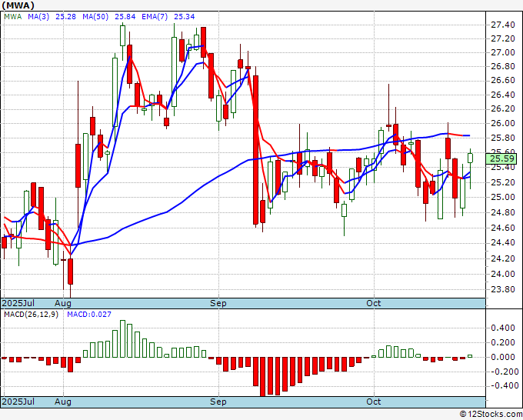523x420 pixels.
Task: Click the 26.00 price axis label
Action: pos(503,123)
